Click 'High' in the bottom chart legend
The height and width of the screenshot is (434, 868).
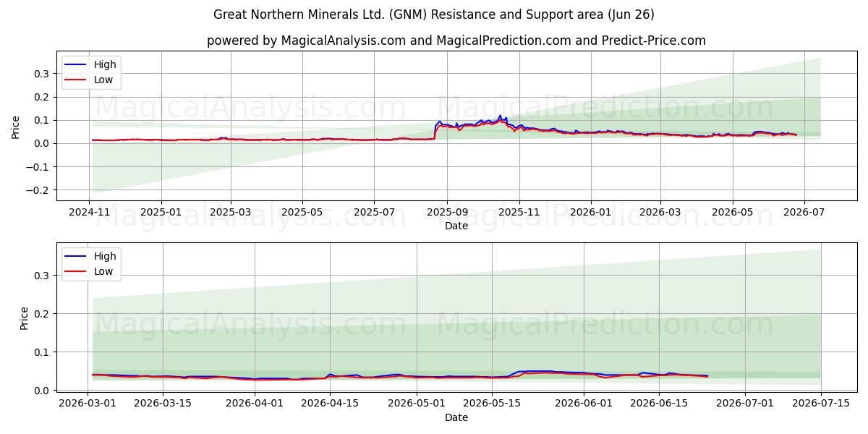[x=105, y=256]
